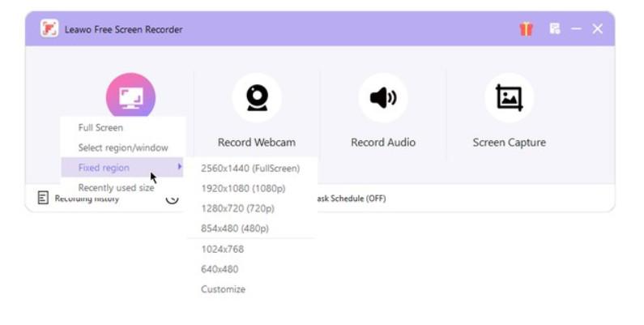Select 2560x1440 (FullScreen) resolution
The image size is (644, 325).
pyautogui.click(x=250, y=169)
